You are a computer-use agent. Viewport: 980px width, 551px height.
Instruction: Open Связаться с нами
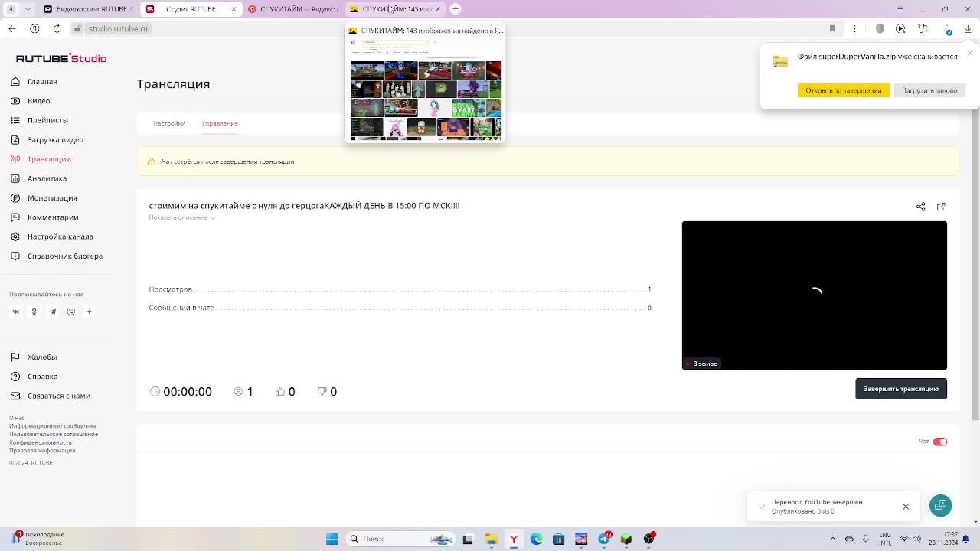click(51, 396)
